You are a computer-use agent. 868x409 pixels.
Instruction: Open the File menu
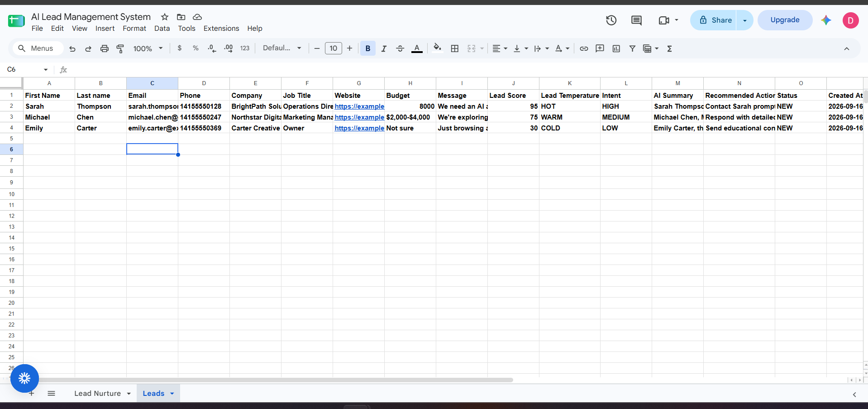click(37, 28)
